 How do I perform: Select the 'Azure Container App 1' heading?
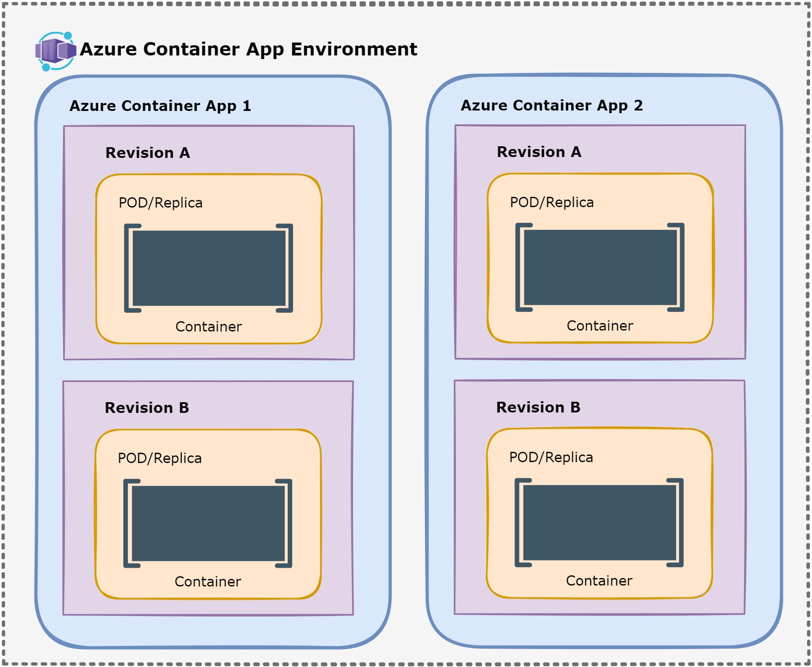pyautogui.click(x=160, y=106)
